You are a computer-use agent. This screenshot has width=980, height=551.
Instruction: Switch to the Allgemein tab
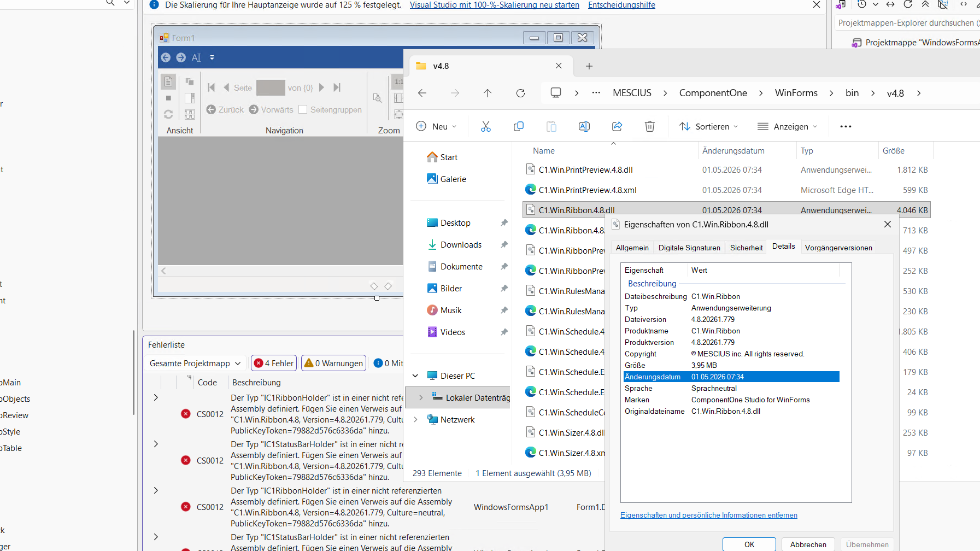pyautogui.click(x=632, y=248)
